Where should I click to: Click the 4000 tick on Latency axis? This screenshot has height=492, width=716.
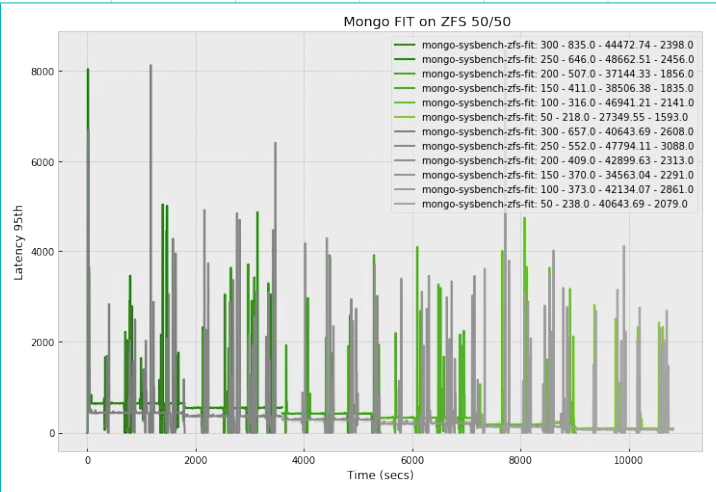click(x=42, y=252)
